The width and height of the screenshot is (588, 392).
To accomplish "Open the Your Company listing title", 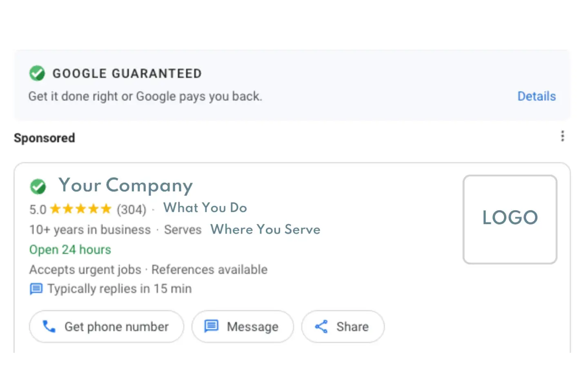I will coord(125,186).
